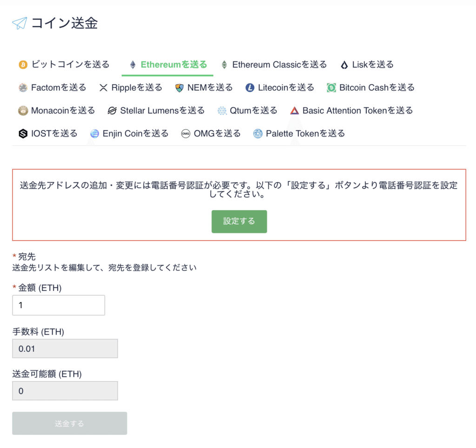This screenshot has width=476, height=448.
Task: Click the 送金する button
Action: [x=69, y=423]
